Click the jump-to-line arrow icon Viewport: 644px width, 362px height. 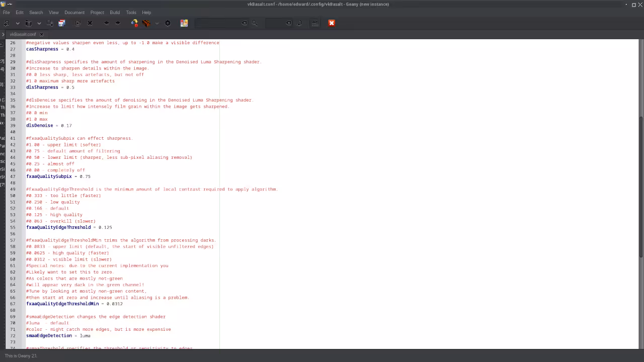(299, 23)
